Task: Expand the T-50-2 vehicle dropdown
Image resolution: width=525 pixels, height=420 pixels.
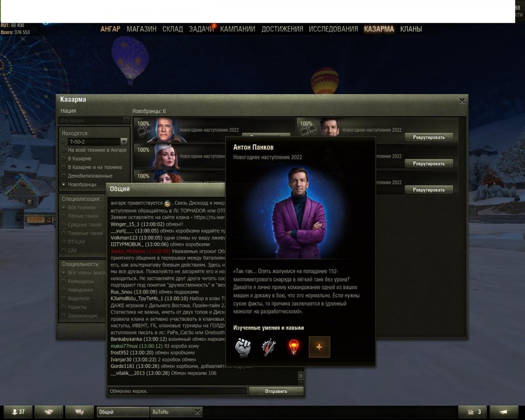Action: pos(124,142)
